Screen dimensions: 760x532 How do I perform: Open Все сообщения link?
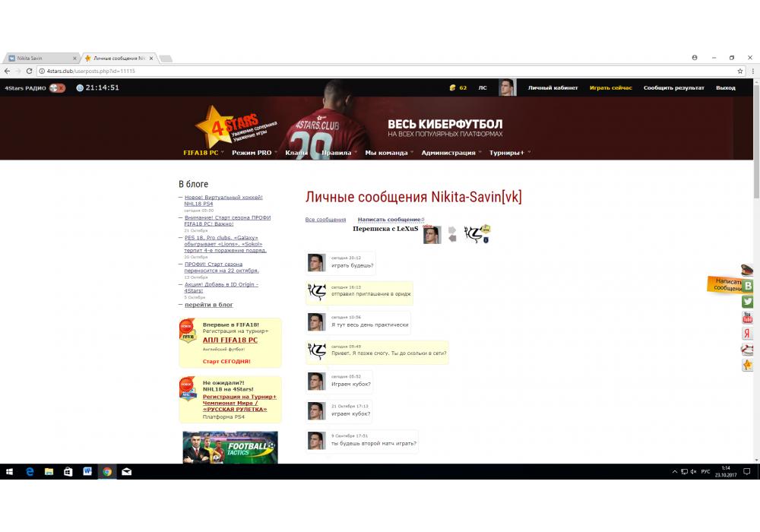click(x=325, y=220)
